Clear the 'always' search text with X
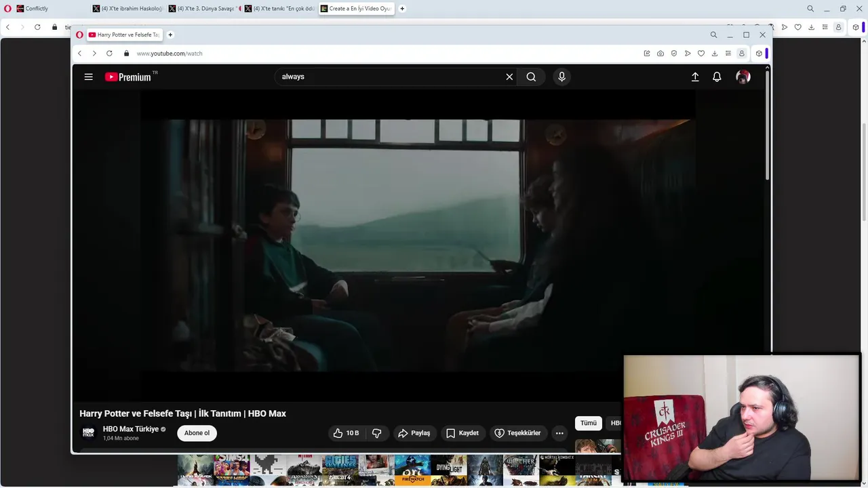The image size is (868, 488). click(x=509, y=77)
